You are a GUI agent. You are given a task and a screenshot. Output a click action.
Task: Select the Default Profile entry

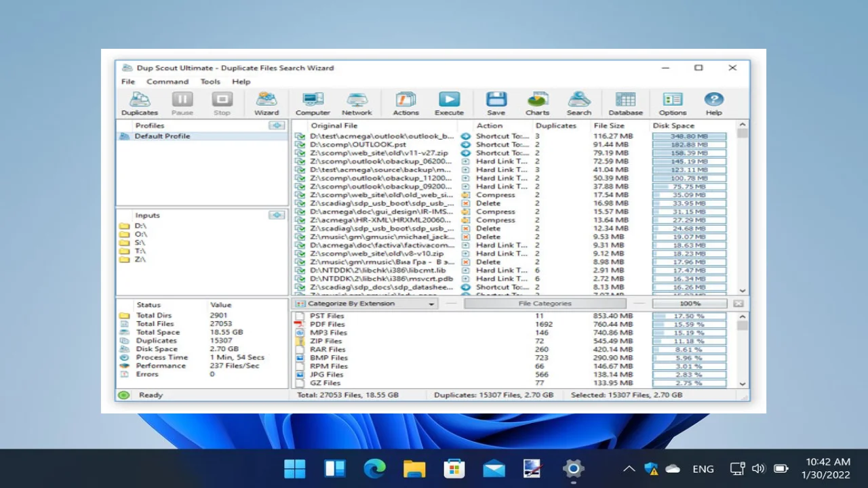203,136
